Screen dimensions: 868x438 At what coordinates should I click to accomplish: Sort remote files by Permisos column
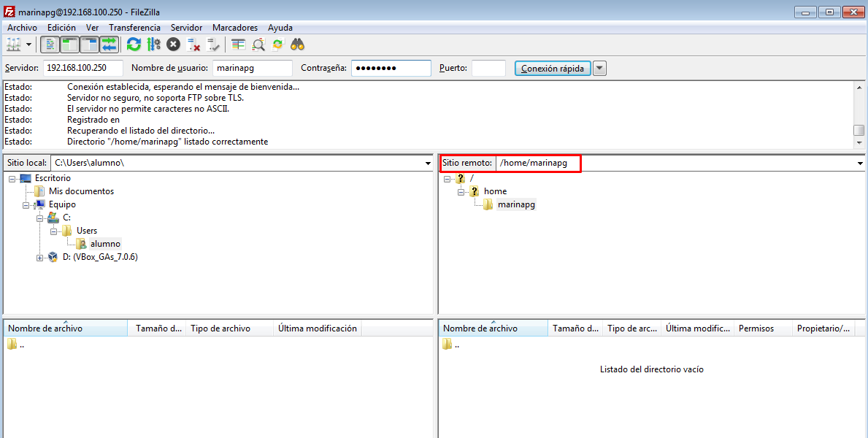[x=763, y=328]
